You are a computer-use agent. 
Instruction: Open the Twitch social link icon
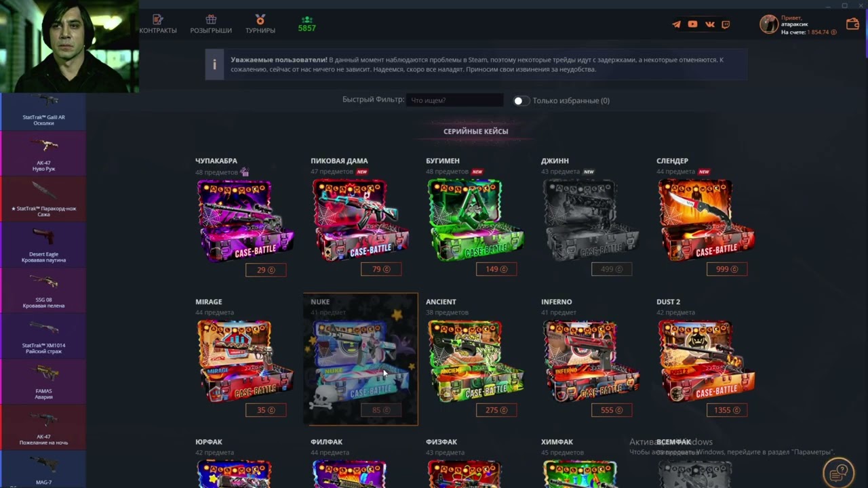pyautogui.click(x=726, y=24)
